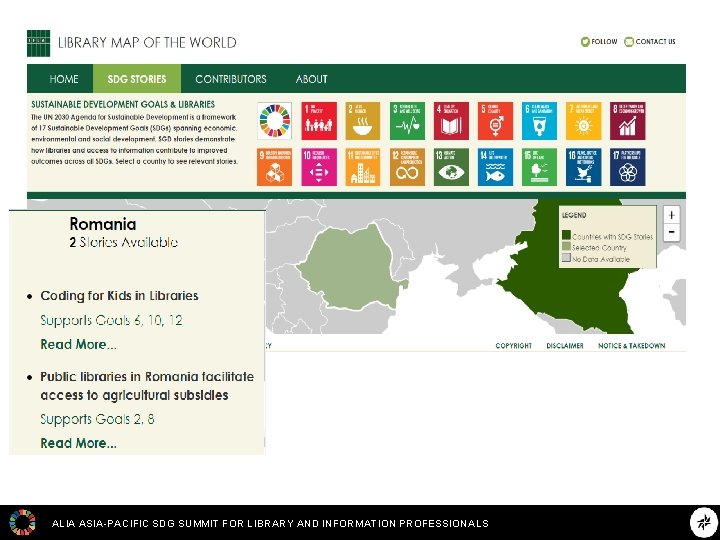The width and height of the screenshot is (720, 540).
Task: Click the ALIA logo in slide footer
Action: point(703,522)
